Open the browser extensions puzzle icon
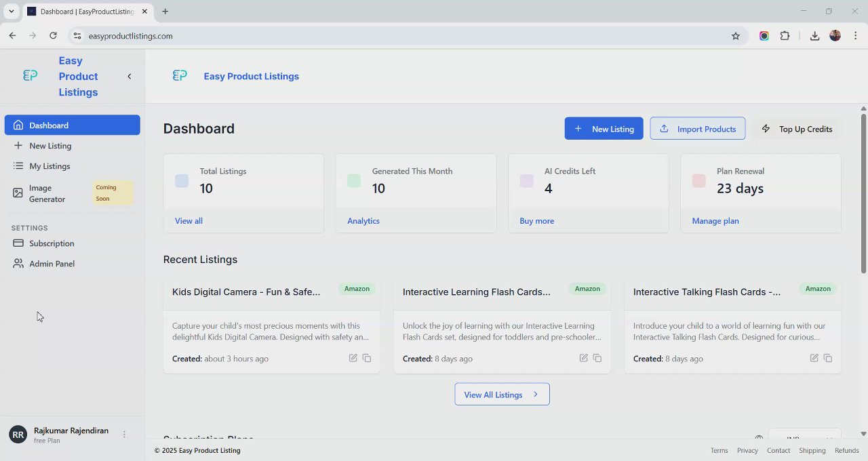The height and width of the screenshot is (461, 868). (x=785, y=36)
